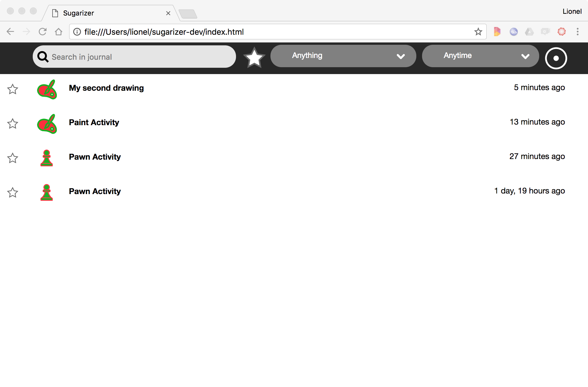Select My second drawing journal entry

point(106,88)
